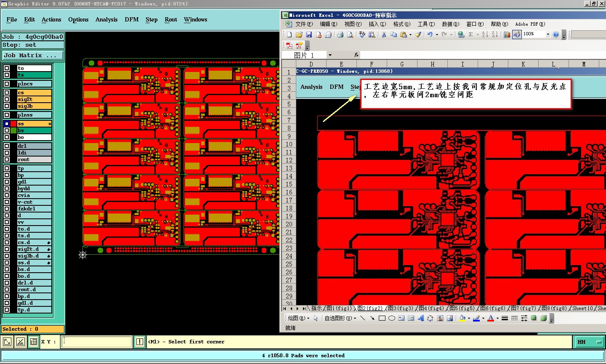This screenshot has height=364, width=606.
Task: Click the Print Preview icon in Excel
Action: [x=350, y=35]
